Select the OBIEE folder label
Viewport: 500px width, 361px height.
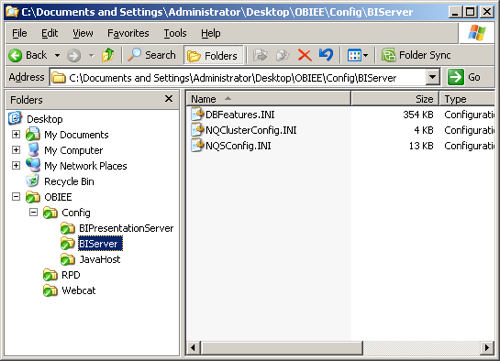[x=58, y=197]
